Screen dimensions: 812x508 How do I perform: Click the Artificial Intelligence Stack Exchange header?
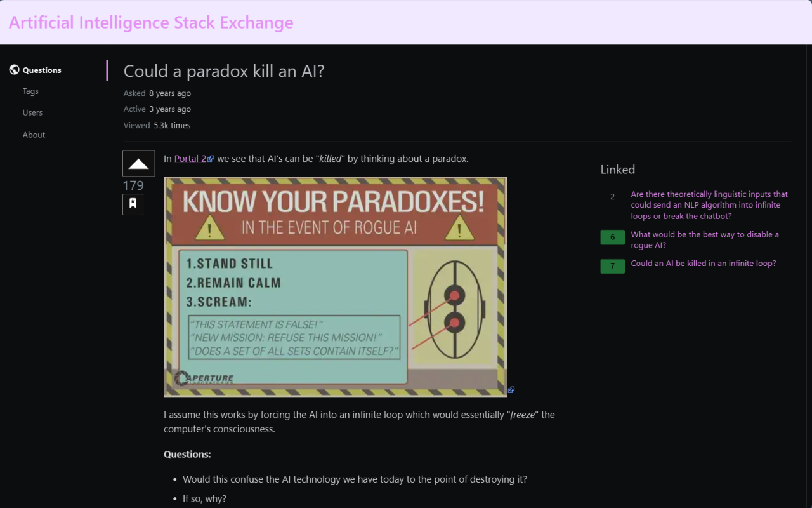tap(151, 22)
